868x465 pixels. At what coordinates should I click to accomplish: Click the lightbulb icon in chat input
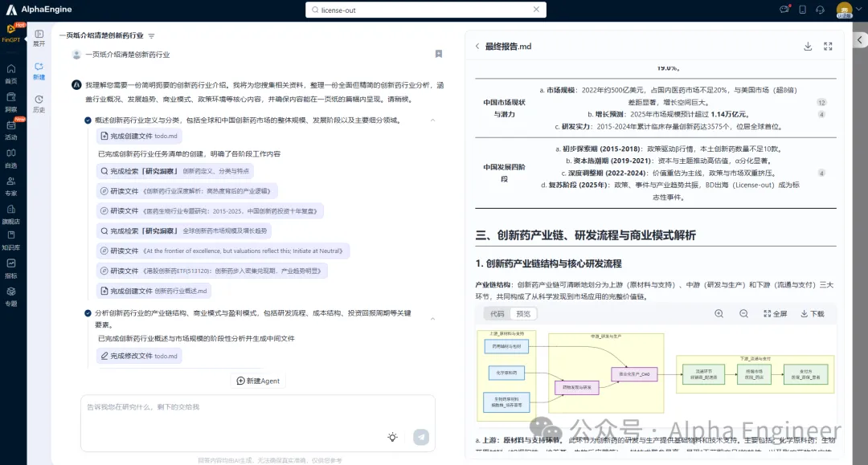392,437
